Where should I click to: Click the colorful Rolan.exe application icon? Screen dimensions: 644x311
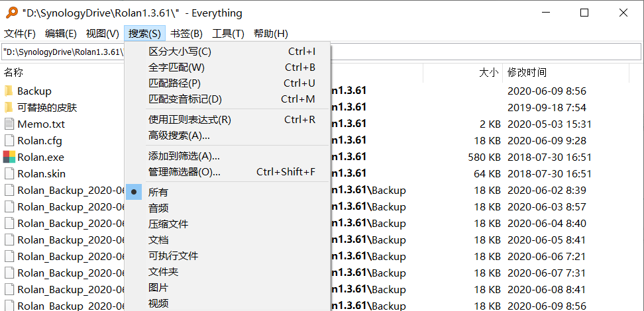click(x=9, y=157)
